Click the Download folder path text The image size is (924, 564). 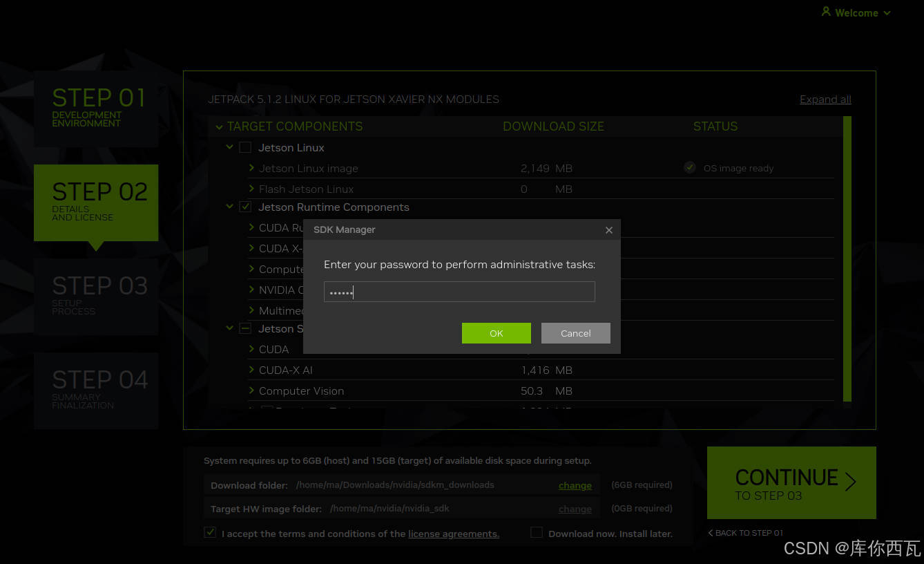[x=395, y=485]
